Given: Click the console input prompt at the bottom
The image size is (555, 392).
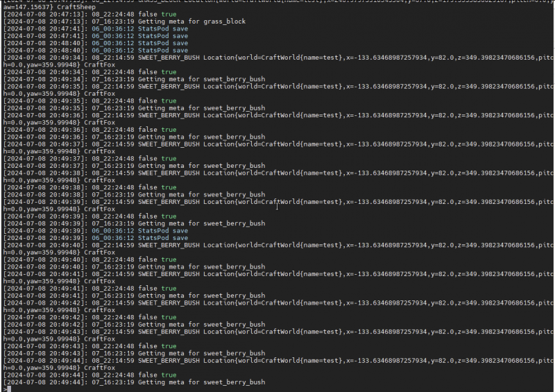Looking at the screenshot, I should tap(7, 389).
